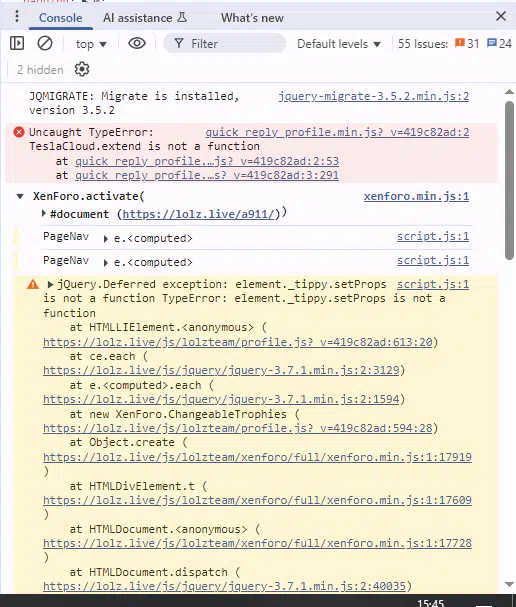The height and width of the screenshot is (607, 516).
Task: Open the top context dropdown
Action: point(91,44)
